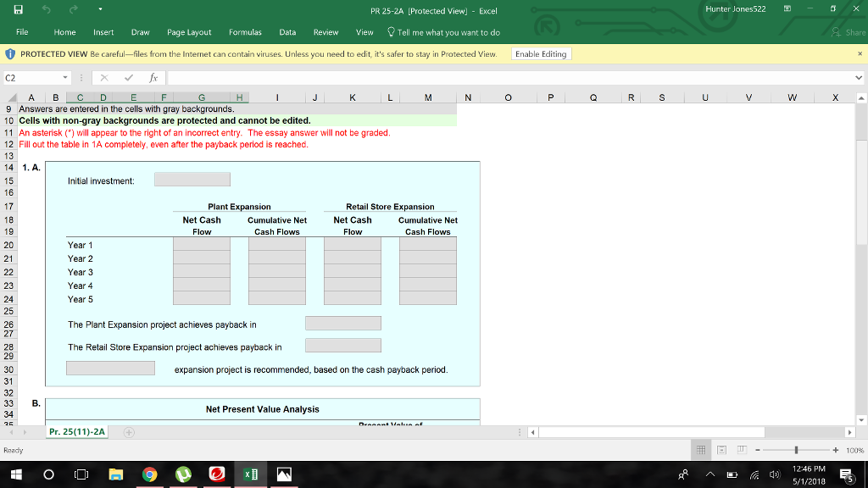This screenshot has width=868, height=488.
Task: Click horizontal scrollbar right arrow
Action: 849,432
